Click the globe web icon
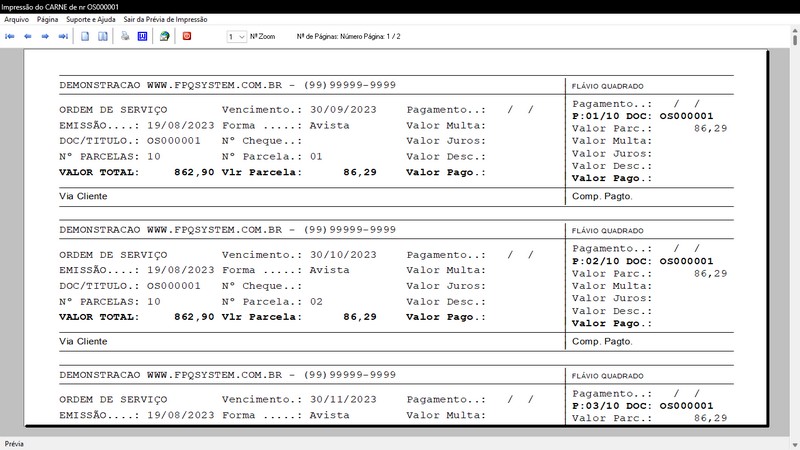 point(164,36)
